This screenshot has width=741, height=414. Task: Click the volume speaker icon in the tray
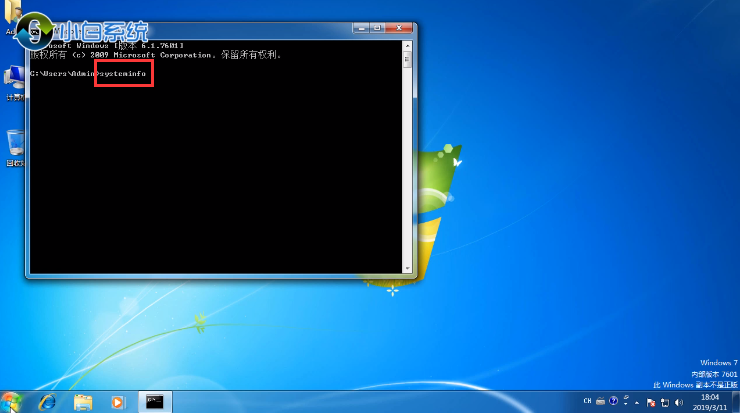point(677,402)
